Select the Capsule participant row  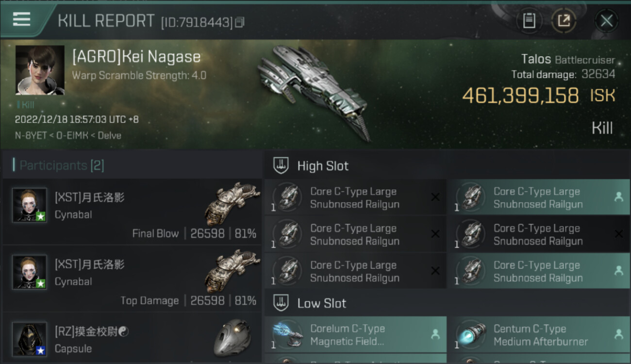[x=132, y=339]
